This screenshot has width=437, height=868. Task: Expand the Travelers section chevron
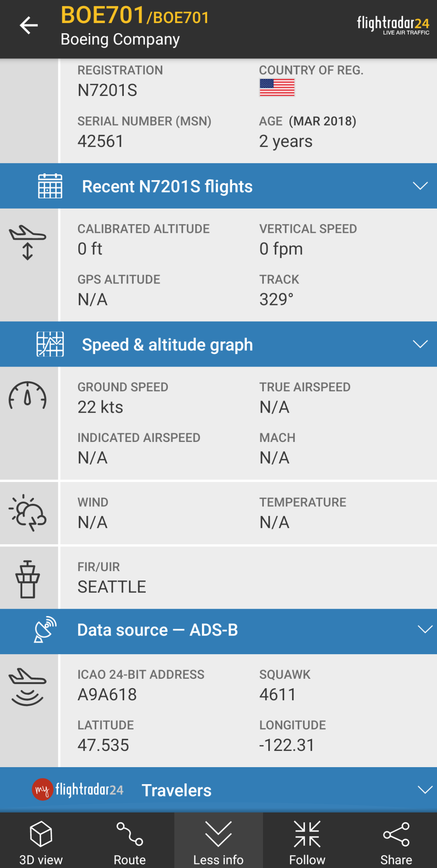coord(424,790)
